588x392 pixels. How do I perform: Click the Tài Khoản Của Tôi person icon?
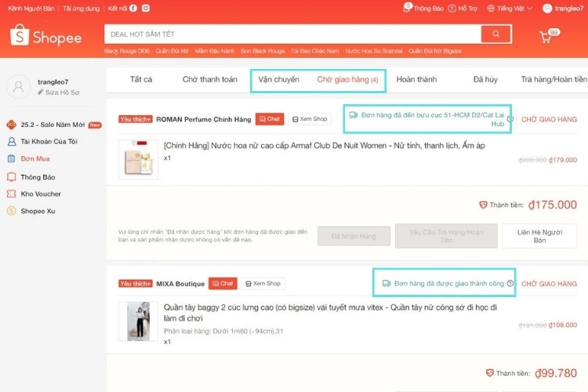click(x=12, y=141)
